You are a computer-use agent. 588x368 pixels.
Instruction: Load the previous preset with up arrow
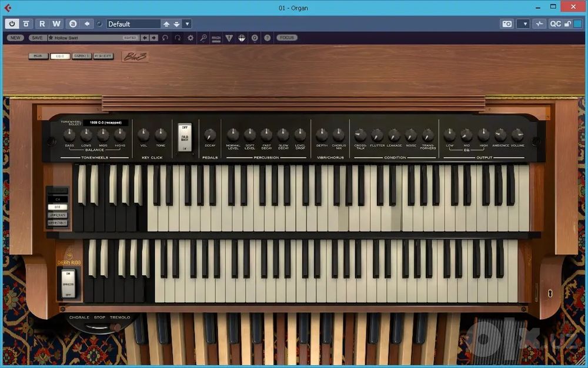(166, 24)
